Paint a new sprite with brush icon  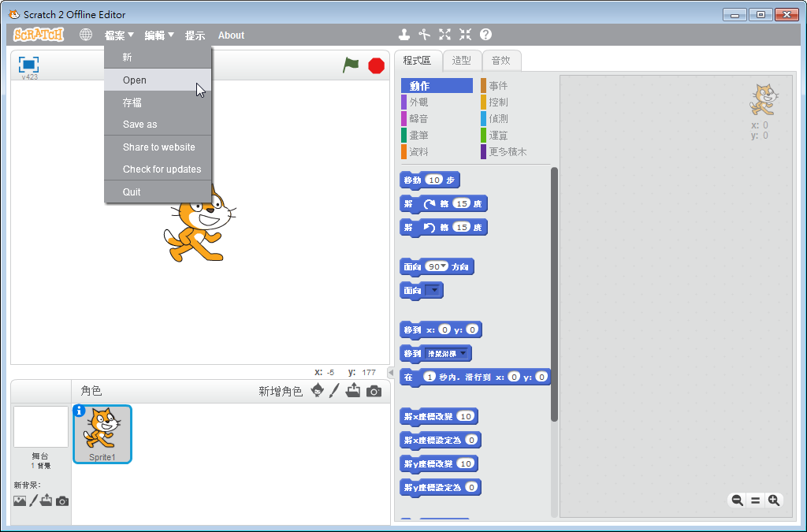(x=334, y=391)
